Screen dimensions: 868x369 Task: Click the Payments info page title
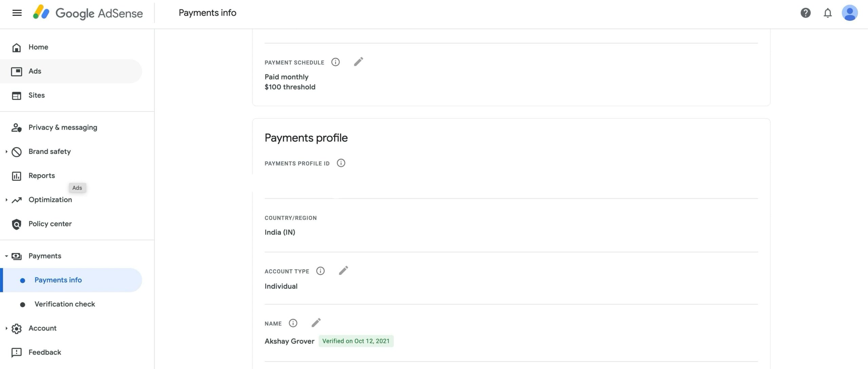(x=208, y=13)
